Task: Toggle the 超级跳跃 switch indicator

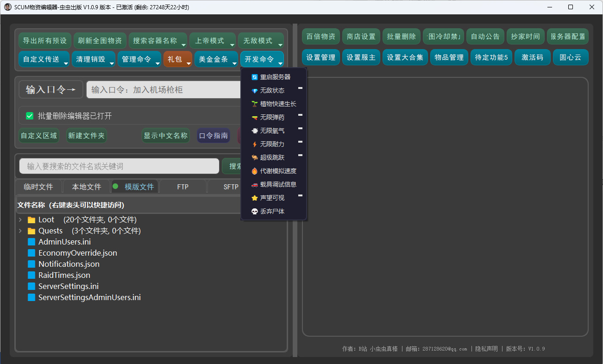Action: [x=300, y=155]
